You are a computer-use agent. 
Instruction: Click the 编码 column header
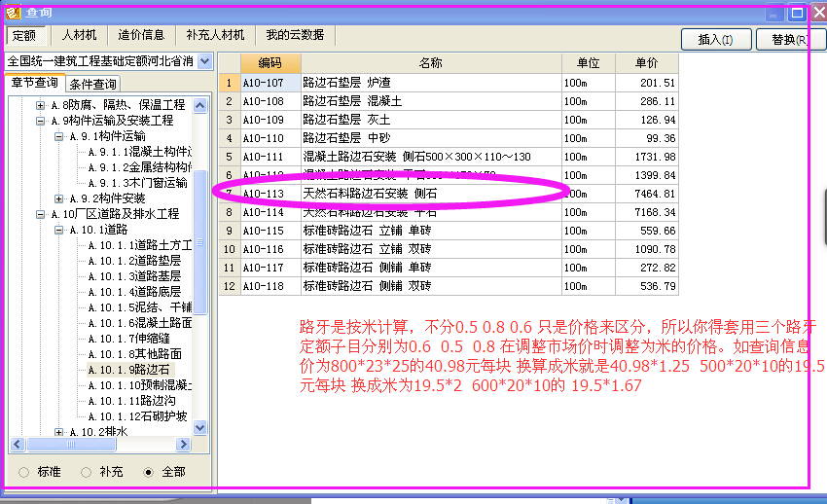270,63
